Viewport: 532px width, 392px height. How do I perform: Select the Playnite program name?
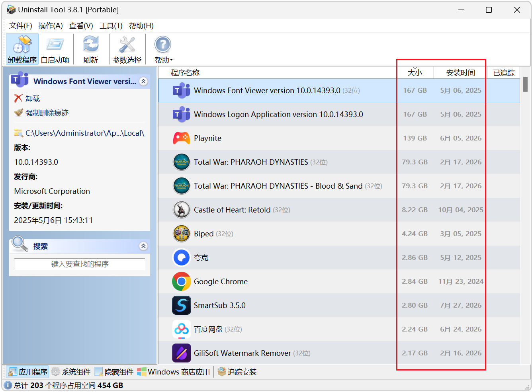(x=207, y=138)
